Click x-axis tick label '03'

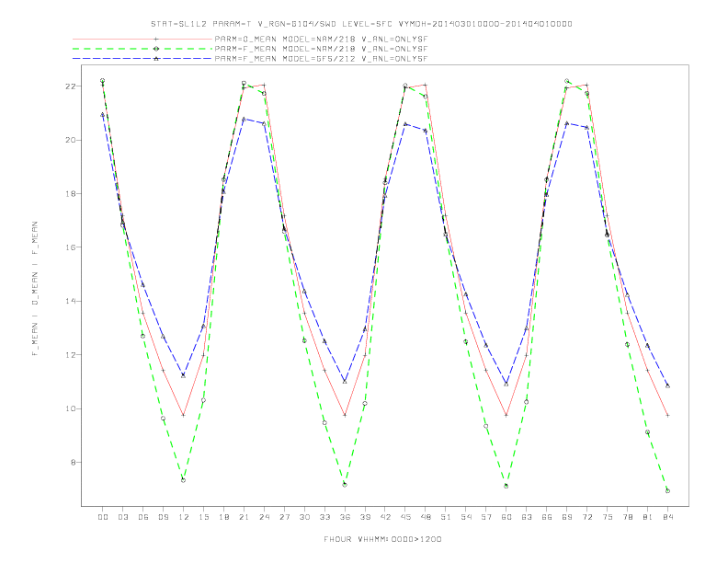123,517
